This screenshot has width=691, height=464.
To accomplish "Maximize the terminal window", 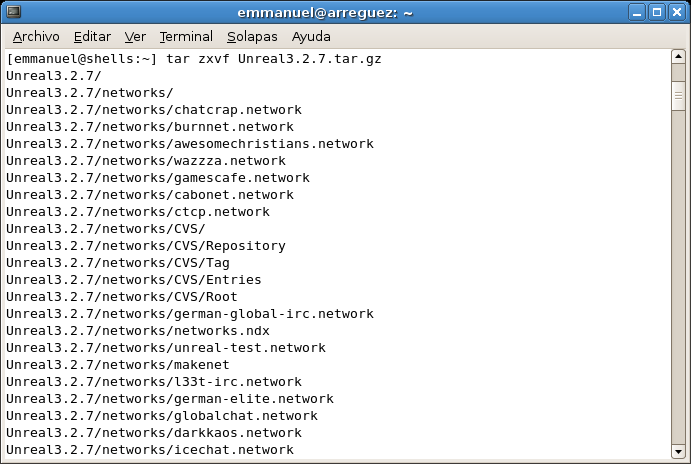I will [x=657, y=12].
